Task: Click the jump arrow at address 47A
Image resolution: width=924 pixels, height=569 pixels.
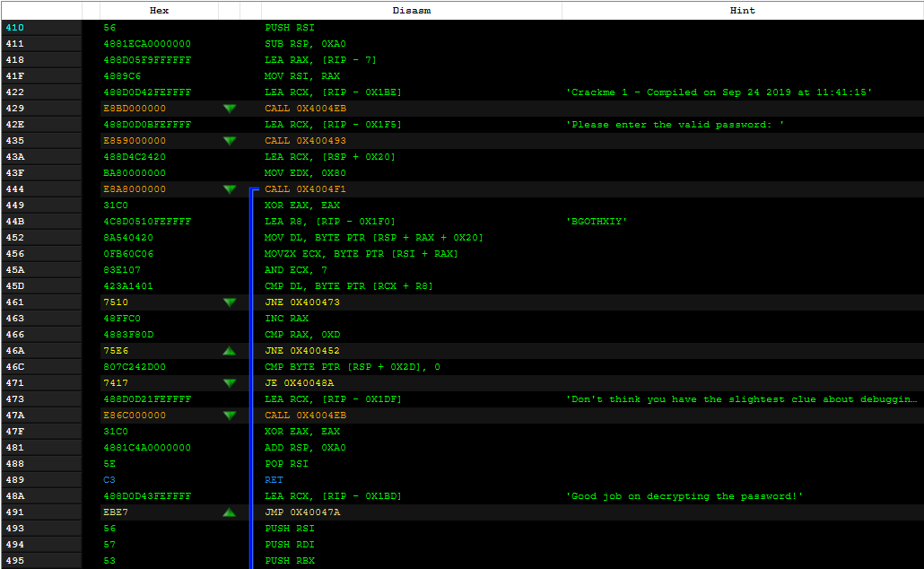Action: pyautogui.click(x=229, y=416)
